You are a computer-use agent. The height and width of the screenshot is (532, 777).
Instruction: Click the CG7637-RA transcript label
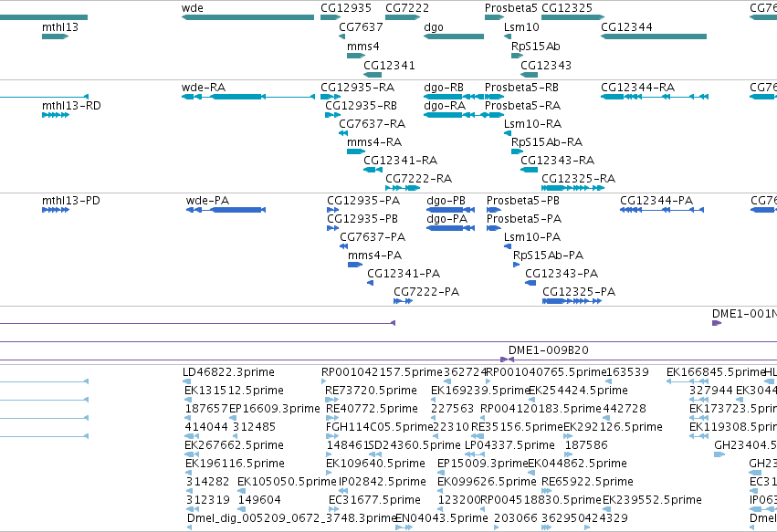(x=373, y=124)
